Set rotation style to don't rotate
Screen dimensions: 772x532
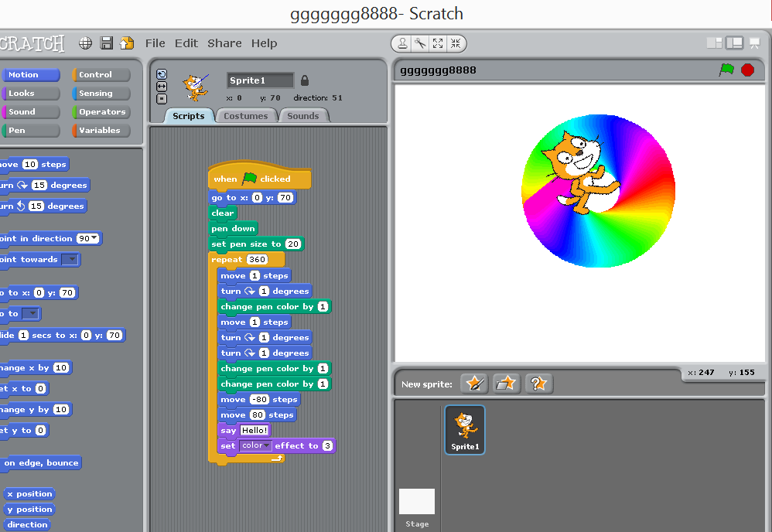(x=162, y=99)
